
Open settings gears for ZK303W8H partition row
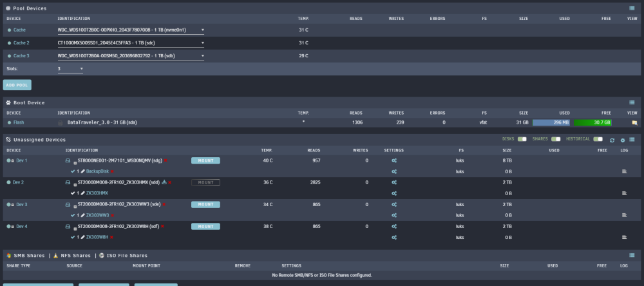(x=394, y=237)
